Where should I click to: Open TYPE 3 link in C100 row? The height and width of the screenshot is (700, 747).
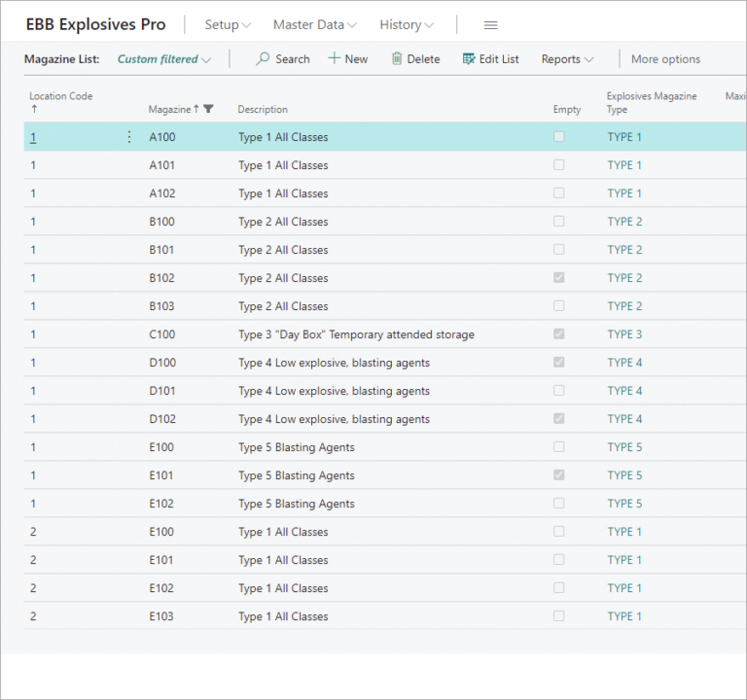[x=624, y=334]
